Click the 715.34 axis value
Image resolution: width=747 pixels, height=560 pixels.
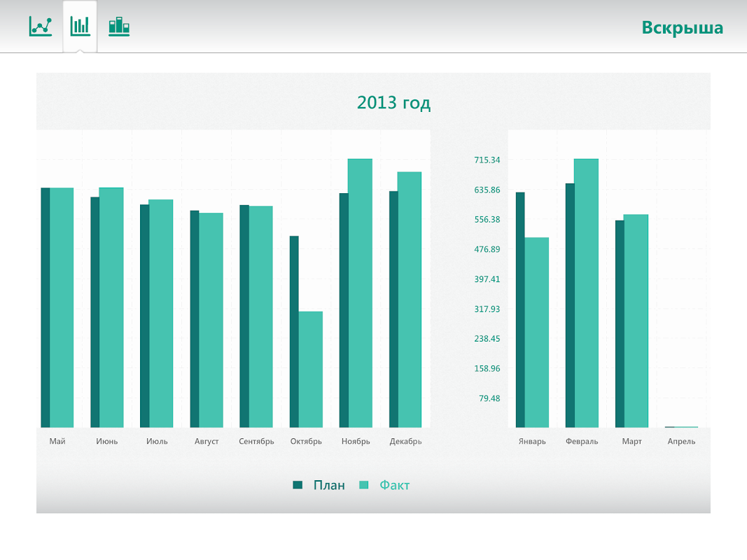(x=487, y=160)
